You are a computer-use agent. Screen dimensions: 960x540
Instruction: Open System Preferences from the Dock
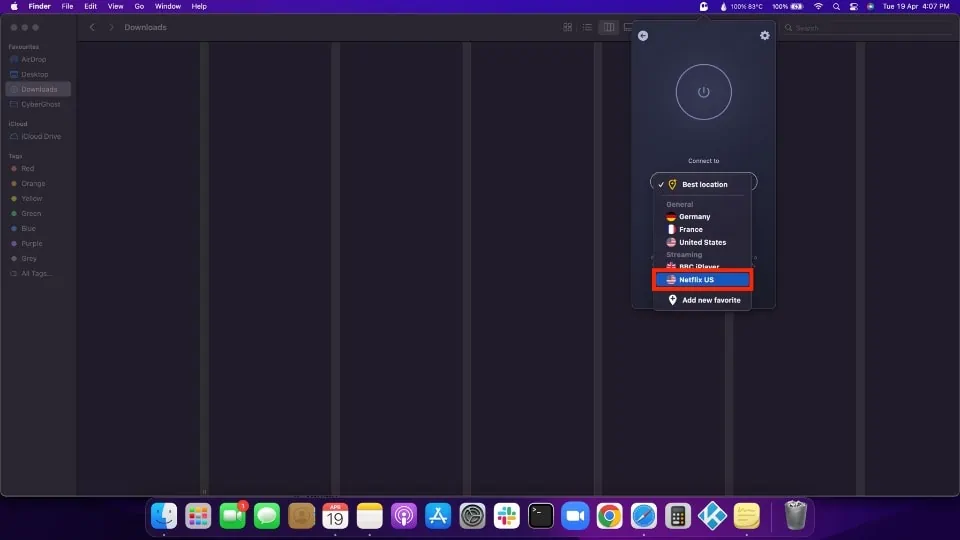(473, 516)
